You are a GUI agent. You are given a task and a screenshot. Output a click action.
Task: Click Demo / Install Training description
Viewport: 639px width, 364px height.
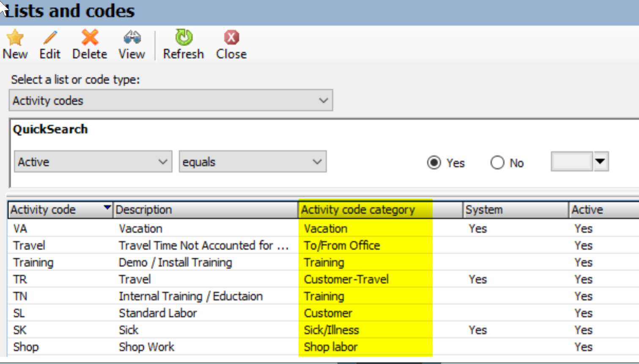[176, 263]
